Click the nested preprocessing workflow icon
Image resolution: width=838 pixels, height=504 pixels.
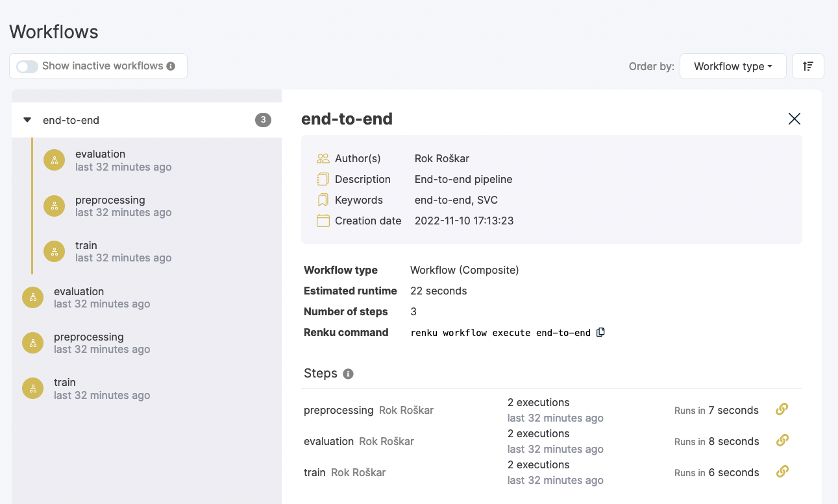(x=55, y=206)
